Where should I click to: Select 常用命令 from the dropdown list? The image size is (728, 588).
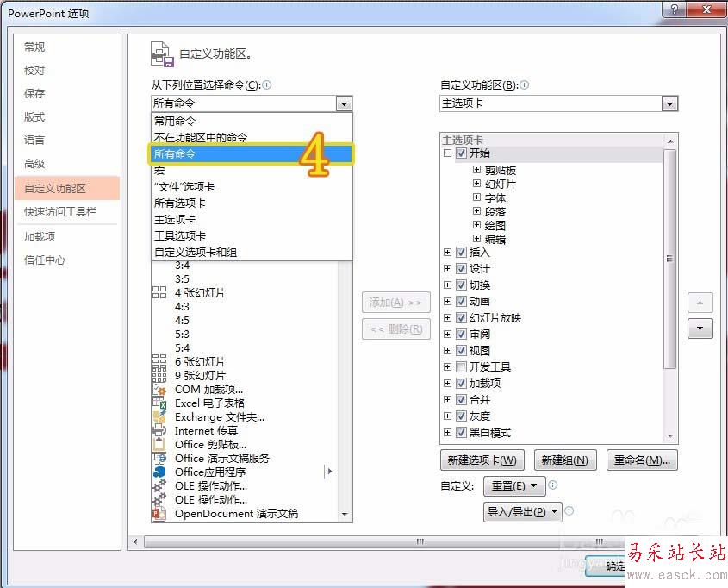coord(252,122)
